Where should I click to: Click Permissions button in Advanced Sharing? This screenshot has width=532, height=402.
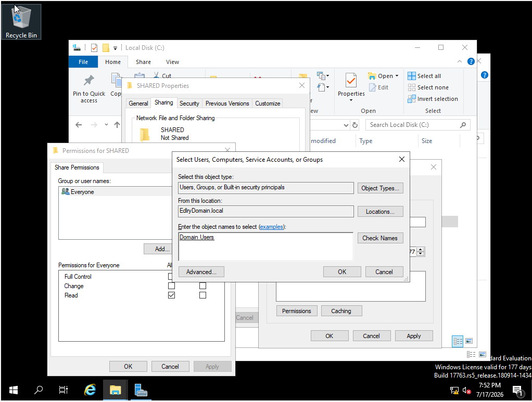[x=297, y=311]
